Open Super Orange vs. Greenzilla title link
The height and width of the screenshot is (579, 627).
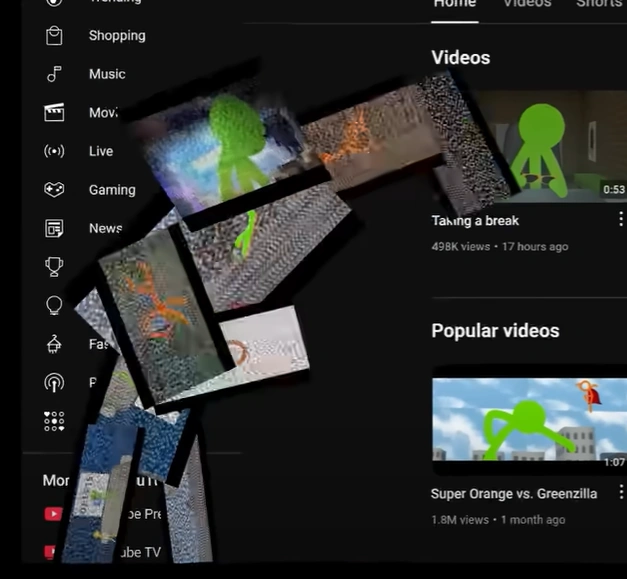(514, 494)
